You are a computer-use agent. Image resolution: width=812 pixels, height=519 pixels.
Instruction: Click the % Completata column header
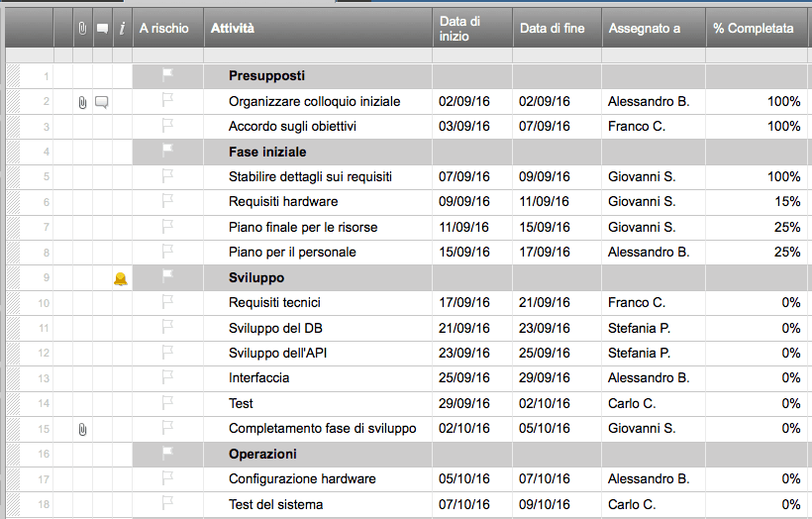759,28
